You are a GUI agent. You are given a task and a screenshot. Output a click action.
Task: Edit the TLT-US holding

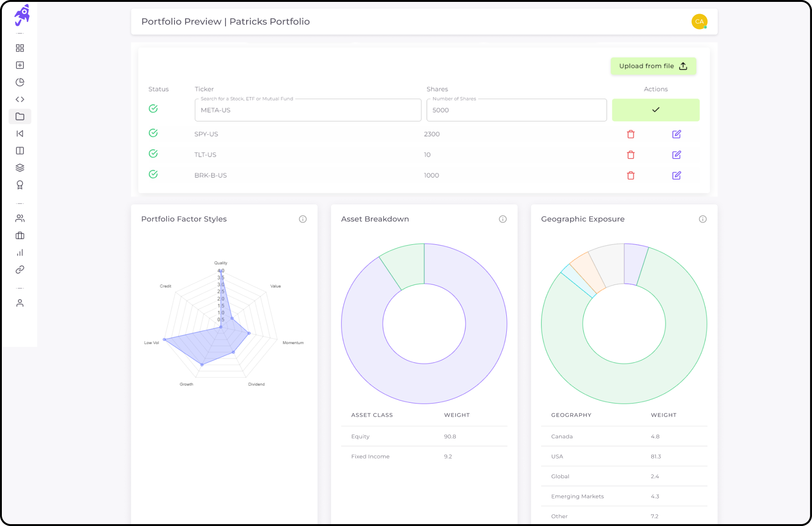tap(677, 155)
